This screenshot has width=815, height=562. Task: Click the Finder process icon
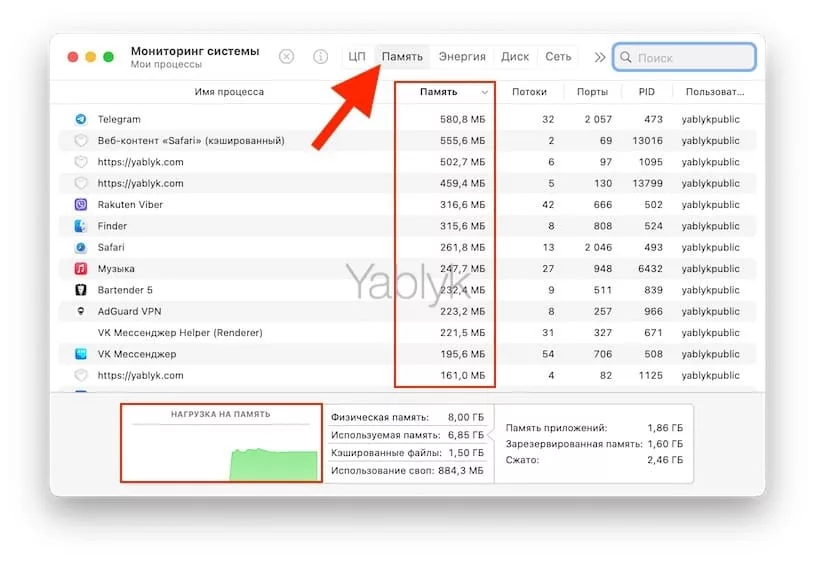[81, 226]
